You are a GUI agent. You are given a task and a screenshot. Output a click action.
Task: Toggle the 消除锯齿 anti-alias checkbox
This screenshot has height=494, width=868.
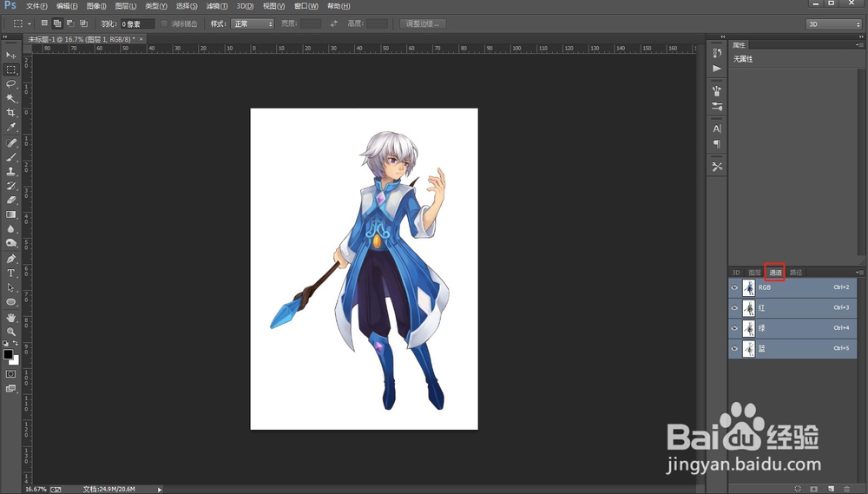click(x=164, y=23)
